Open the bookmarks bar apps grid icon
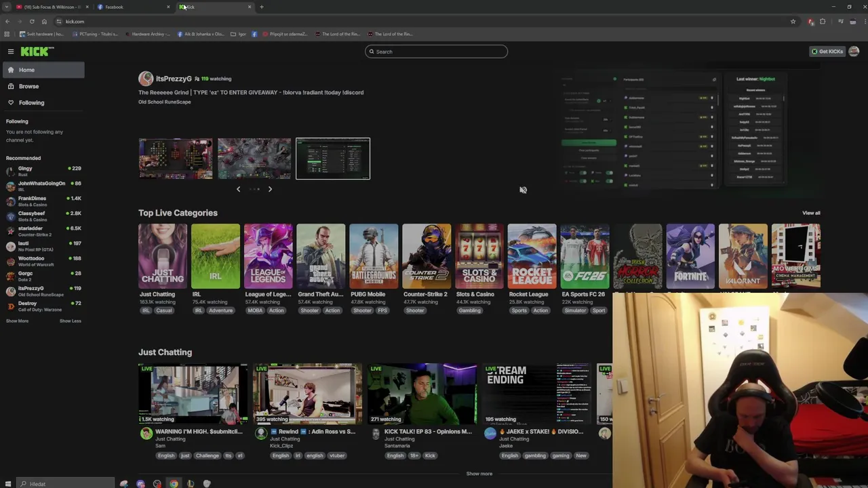868x488 pixels. (7, 34)
